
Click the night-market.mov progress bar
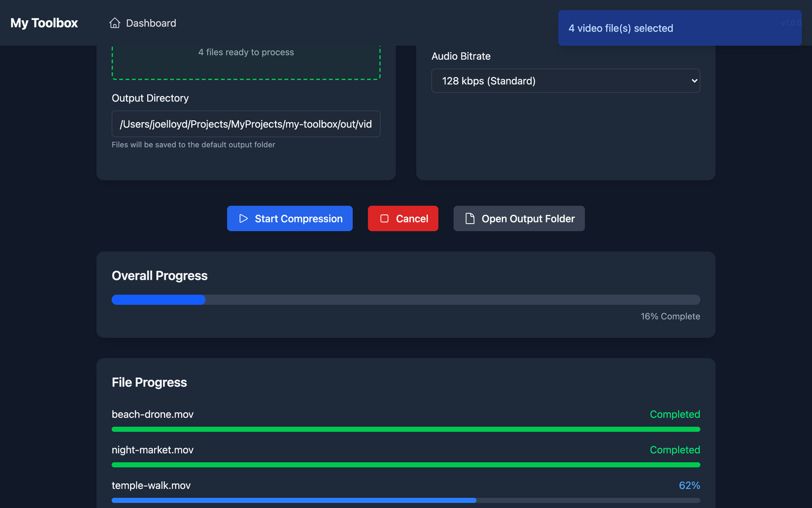click(x=406, y=465)
